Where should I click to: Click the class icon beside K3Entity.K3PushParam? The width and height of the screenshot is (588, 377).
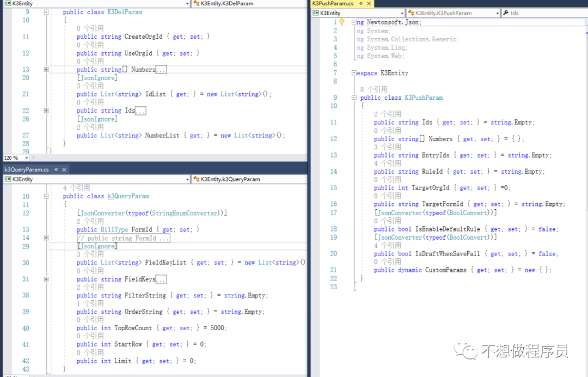pyautogui.click(x=411, y=13)
